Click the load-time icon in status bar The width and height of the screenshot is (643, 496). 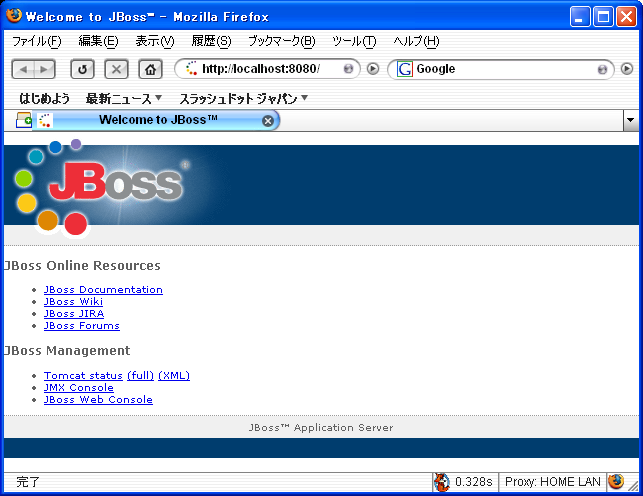[442, 482]
